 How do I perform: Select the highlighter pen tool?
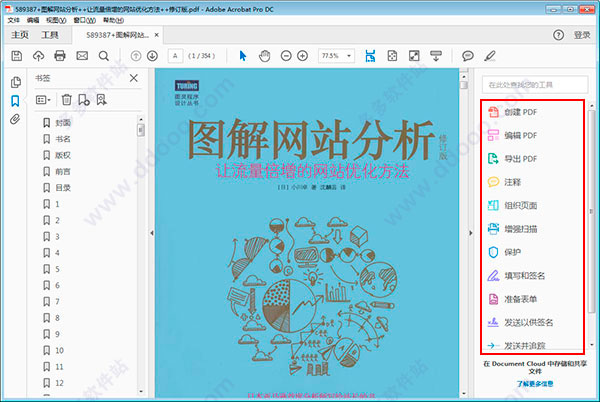[x=490, y=56]
